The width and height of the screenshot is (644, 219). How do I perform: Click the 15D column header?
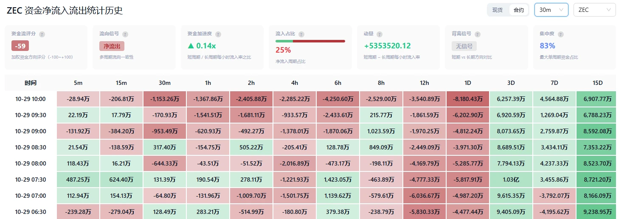coord(596,83)
